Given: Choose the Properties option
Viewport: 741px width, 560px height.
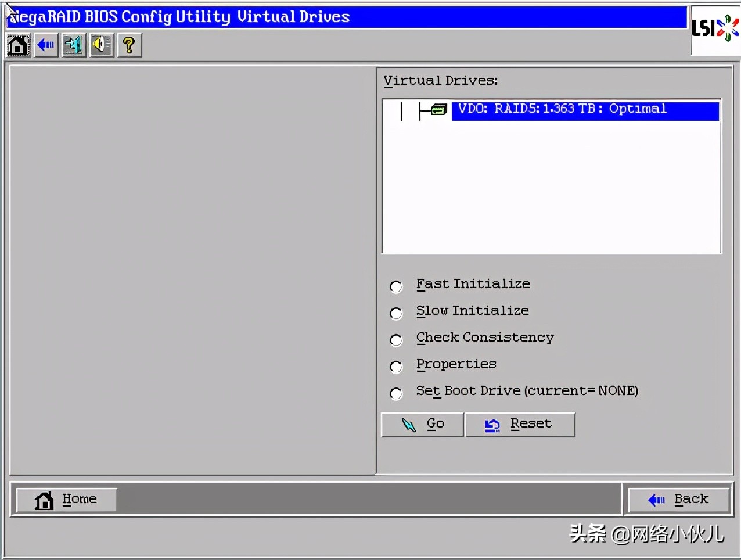Looking at the screenshot, I should pos(395,367).
